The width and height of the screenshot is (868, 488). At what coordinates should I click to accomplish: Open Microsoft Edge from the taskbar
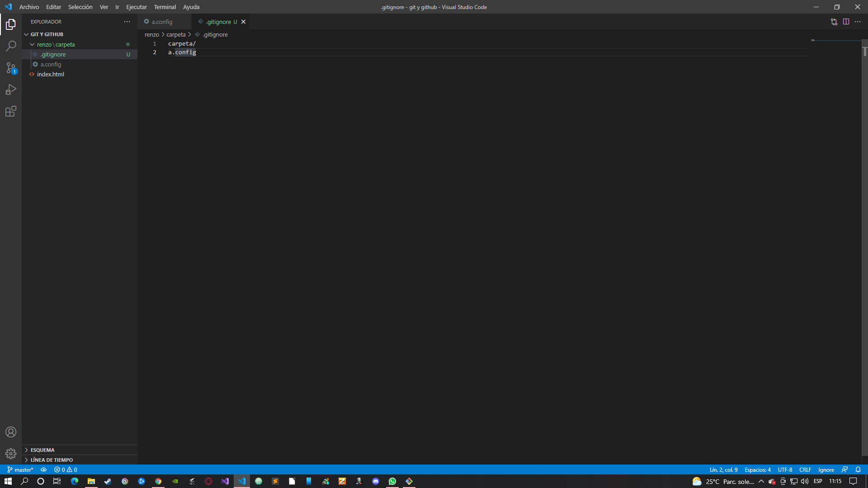[75, 481]
